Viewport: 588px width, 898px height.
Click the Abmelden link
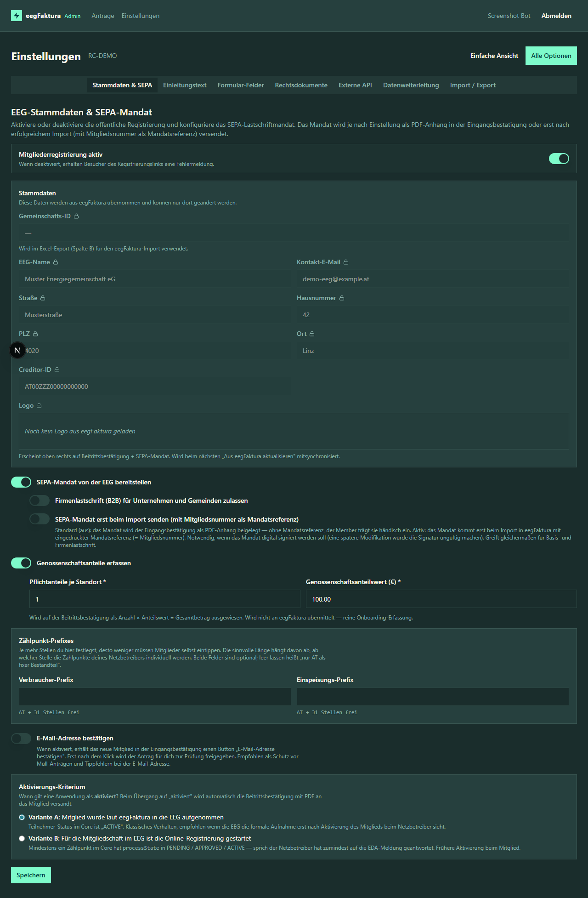click(x=556, y=16)
